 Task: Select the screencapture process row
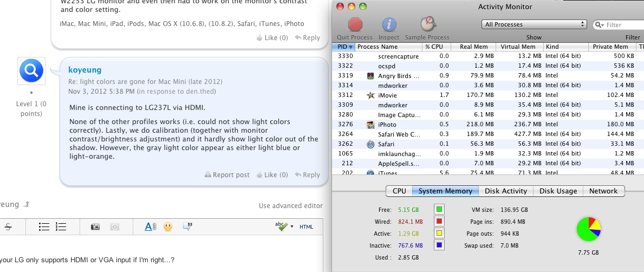[x=488, y=56]
